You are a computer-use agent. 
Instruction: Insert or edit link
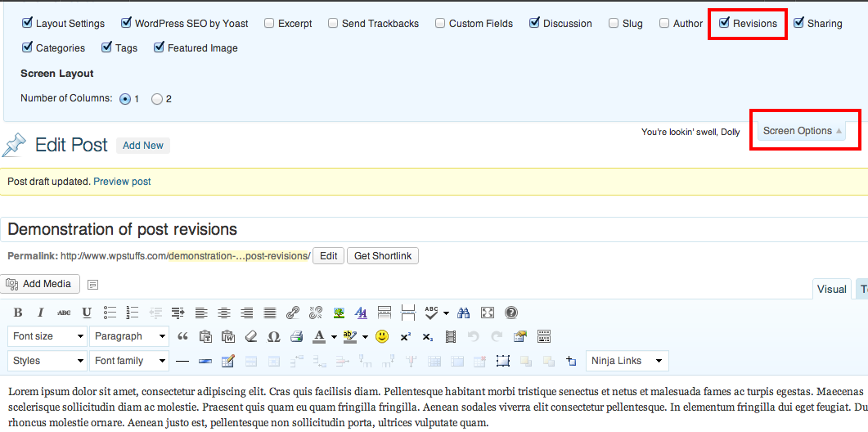pos(293,313)
